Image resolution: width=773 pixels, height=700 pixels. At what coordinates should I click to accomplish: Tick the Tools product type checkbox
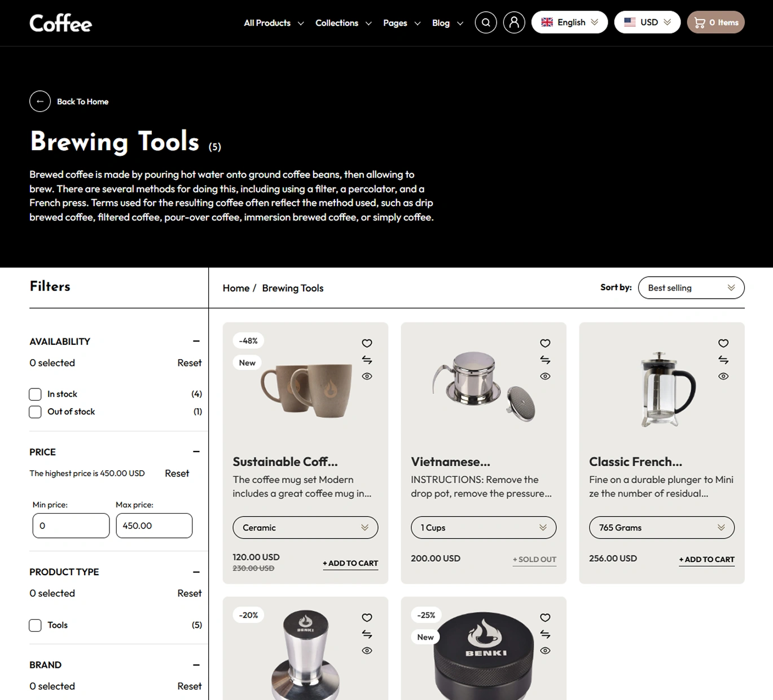35,625
